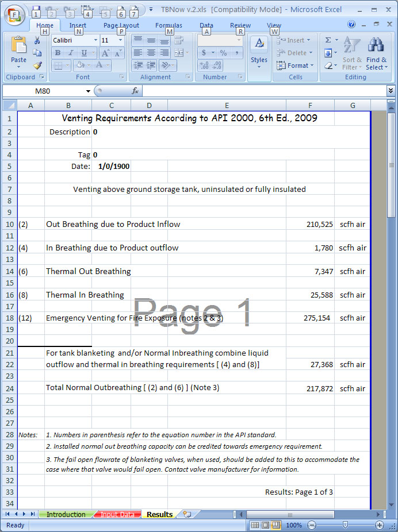This screenshot has width=398, height=532.
Task: Click the Cut scissors icon
Action: [37, 41]
